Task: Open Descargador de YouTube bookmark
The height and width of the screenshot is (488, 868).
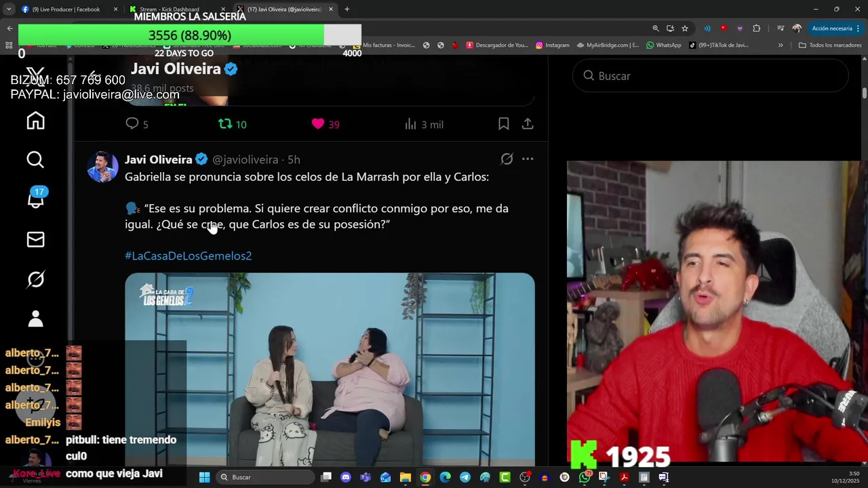Action: coord(497,45)
